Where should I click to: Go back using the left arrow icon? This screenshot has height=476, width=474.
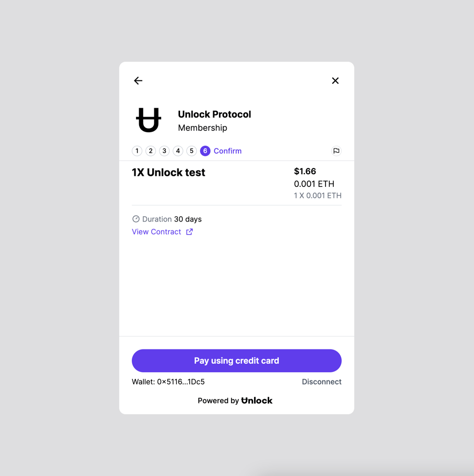[138, 80]
